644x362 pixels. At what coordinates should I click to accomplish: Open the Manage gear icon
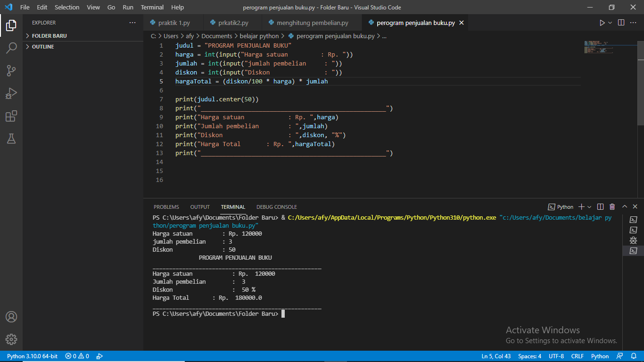click(x=11, y=339)
